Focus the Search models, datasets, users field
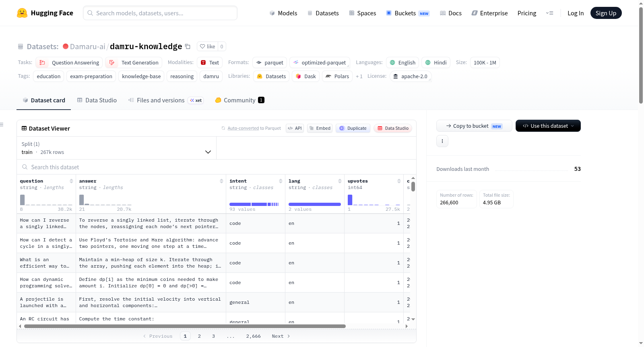Screen dimensions: 644x347 [160, 13]
